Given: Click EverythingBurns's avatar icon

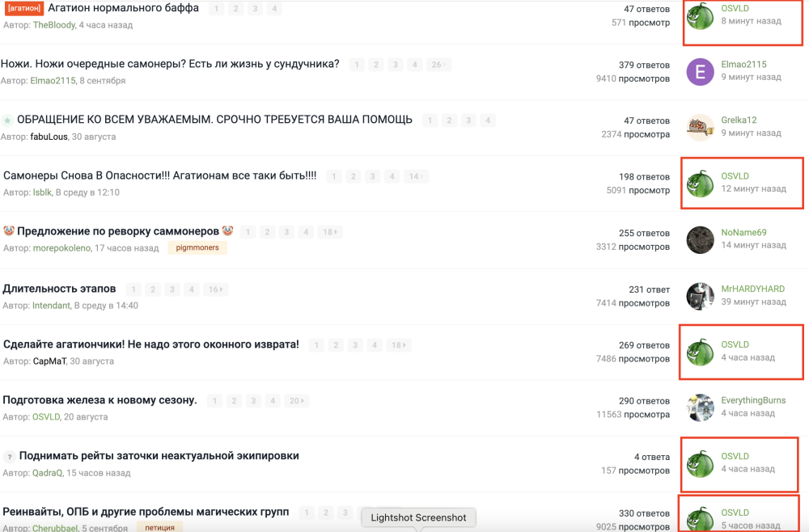Looking at the screenshot, I should [x=700, y=407].
